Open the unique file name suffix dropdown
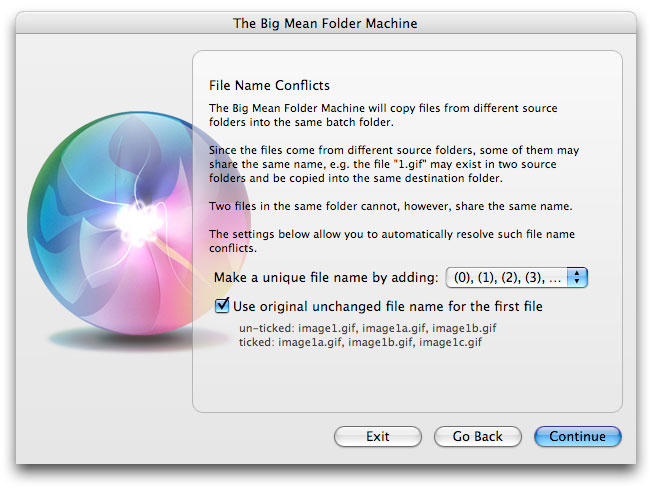This screenshot has width=652, height=488. pos(516,277)
